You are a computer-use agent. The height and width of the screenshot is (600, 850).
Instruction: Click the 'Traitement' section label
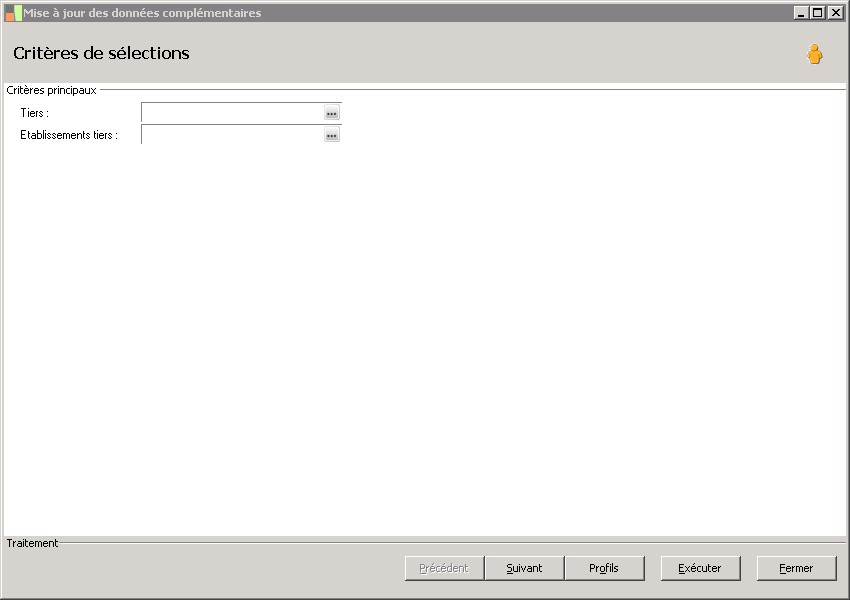tap(32, 543)
